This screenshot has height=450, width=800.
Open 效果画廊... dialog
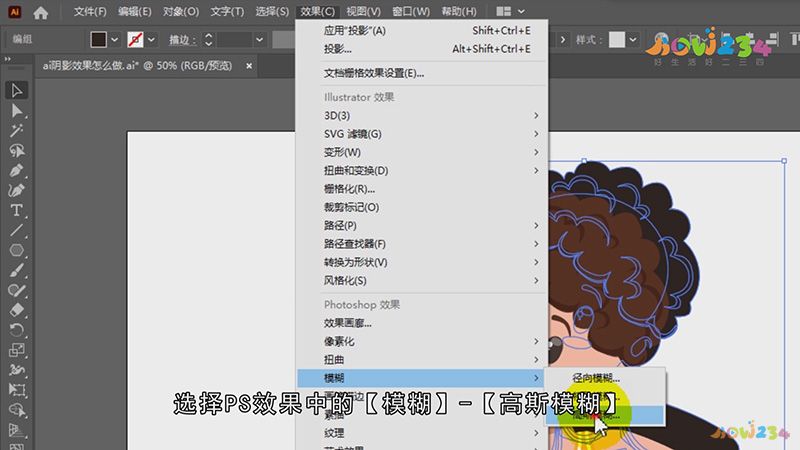[x=422, y=323]
